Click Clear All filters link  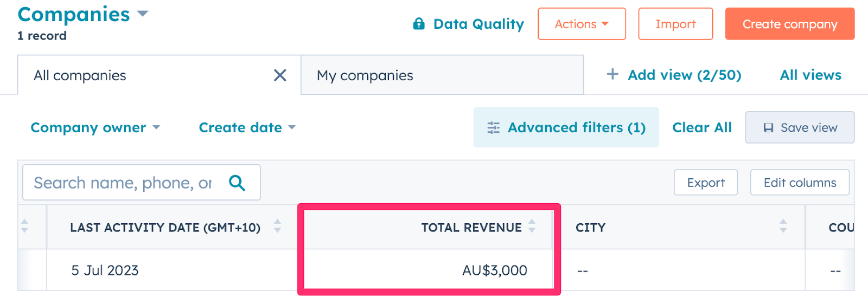702,128
